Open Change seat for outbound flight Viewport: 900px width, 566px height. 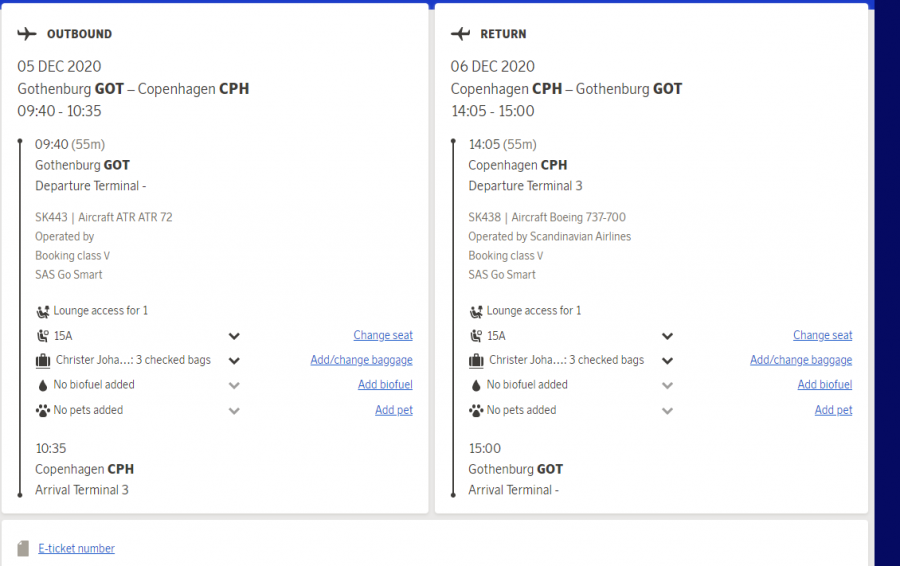[383, 336]
